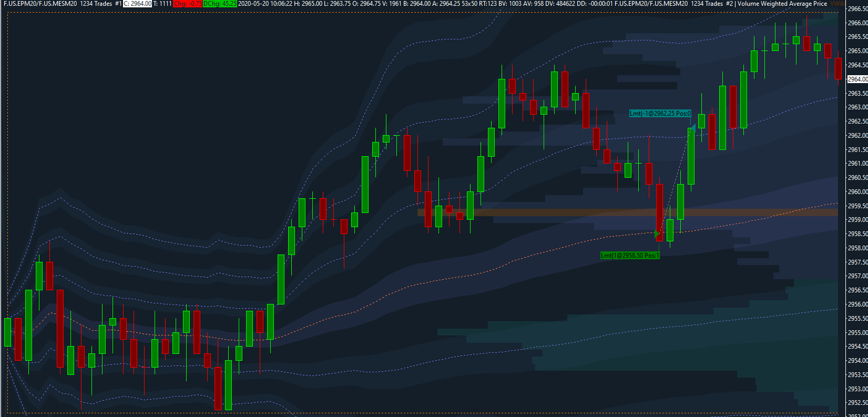
Task: Click the 2958.00 price axis label
Action: 857,248
